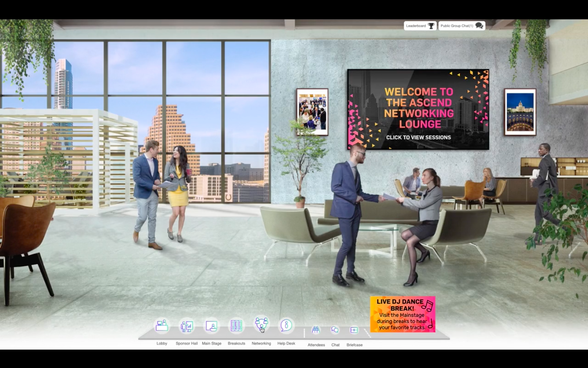
Task: Click the speech bubbles icon on Public Group Chat
Action: (x=479, y=25)
